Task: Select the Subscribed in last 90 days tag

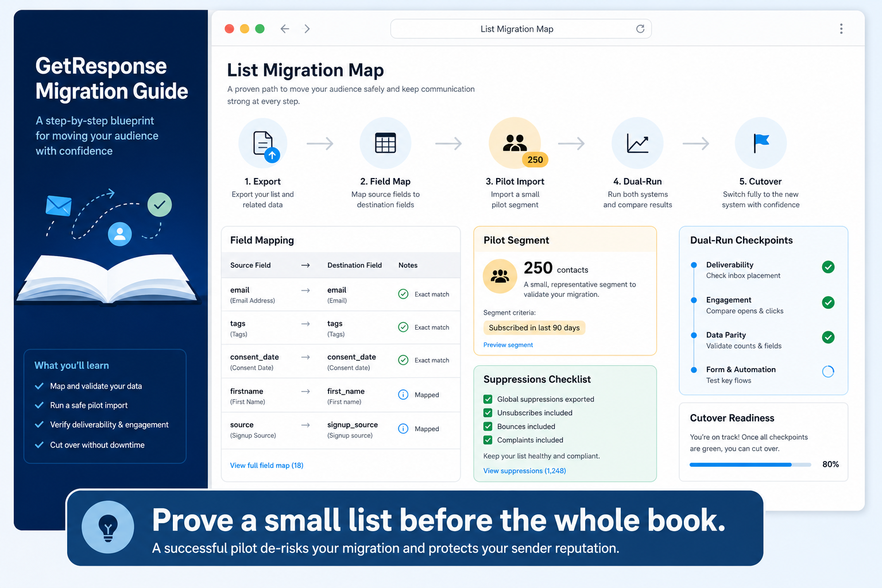Action: [534, 328]
